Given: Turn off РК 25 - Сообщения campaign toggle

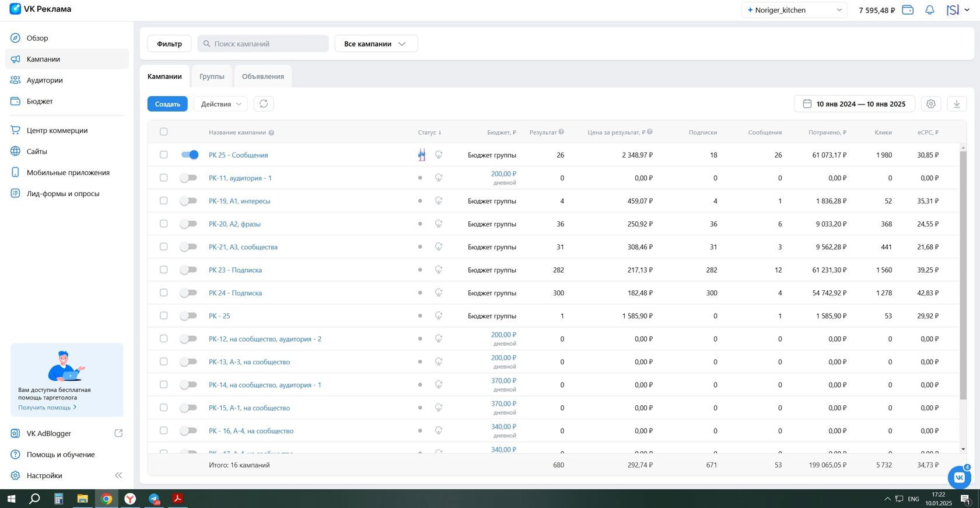Looking at the screenshot, I should pyautogui.click(x=190, y=155).
